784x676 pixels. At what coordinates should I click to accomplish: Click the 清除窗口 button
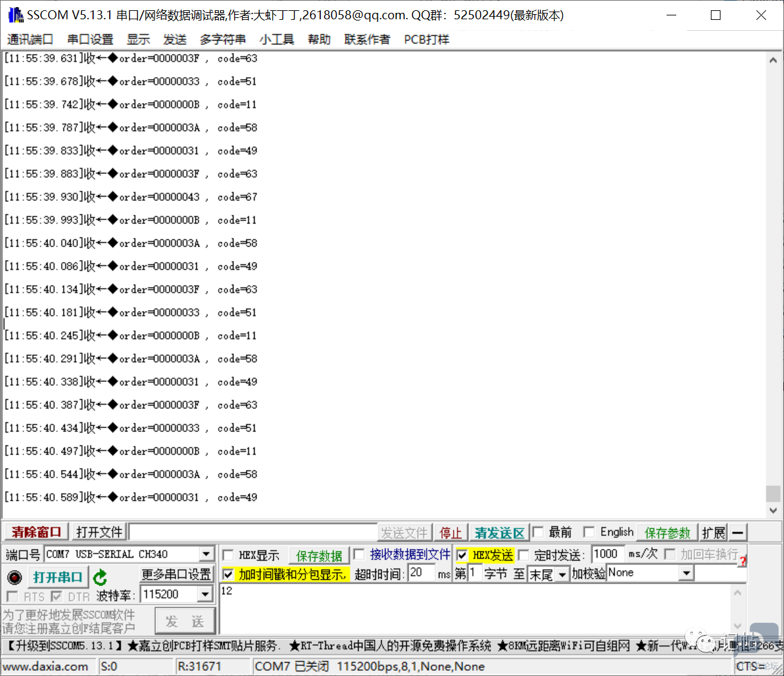click(x=36, y=532)
